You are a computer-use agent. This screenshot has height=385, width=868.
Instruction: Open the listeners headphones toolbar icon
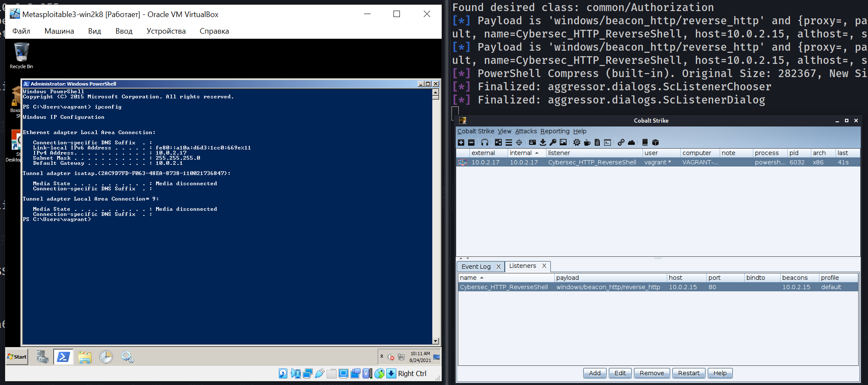click(486, 143)
